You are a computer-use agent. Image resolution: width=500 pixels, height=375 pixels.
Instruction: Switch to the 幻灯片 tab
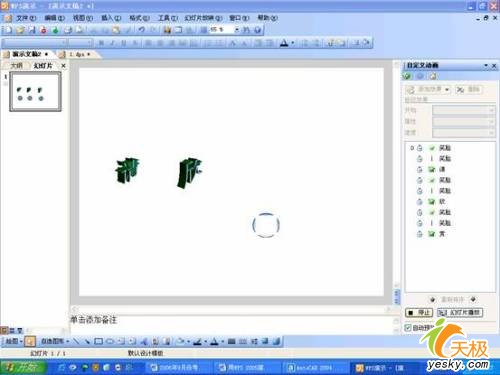(43, 66)
